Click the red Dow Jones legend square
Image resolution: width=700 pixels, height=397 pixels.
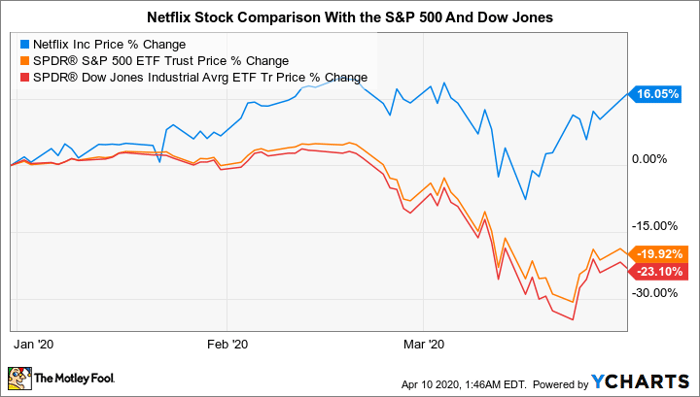coord(25,77)
